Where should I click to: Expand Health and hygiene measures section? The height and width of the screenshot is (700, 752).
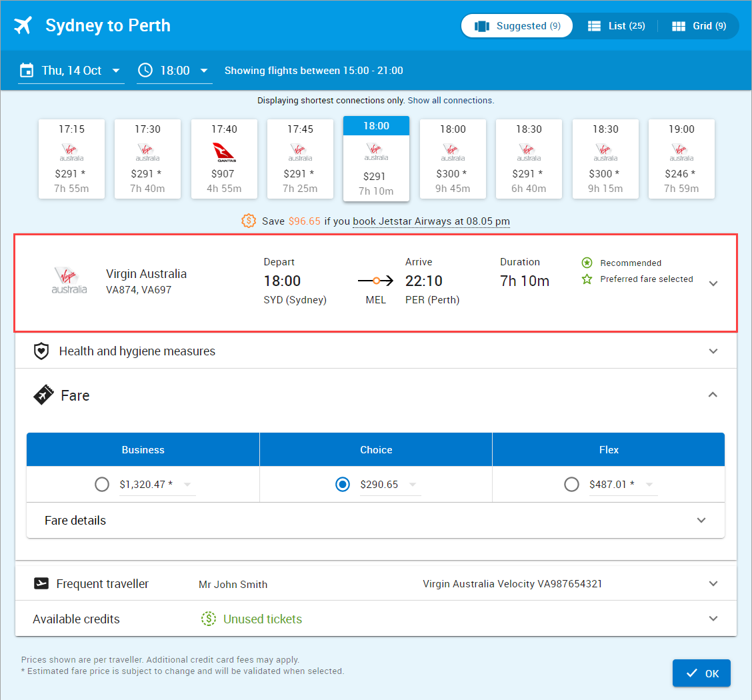click(x=376, y=351)
